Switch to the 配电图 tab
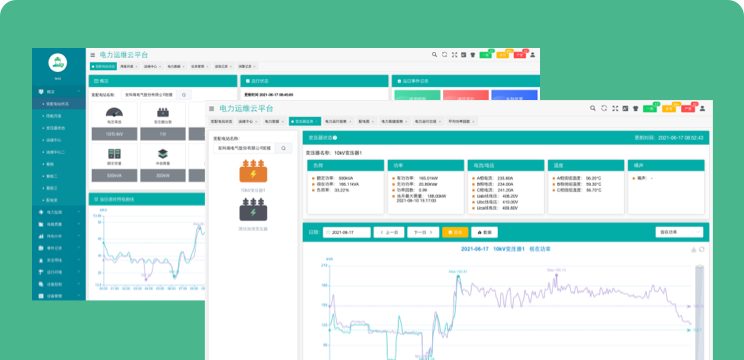Image resolution: width=744 pixels, height=360 pixels. coord(366,121)
